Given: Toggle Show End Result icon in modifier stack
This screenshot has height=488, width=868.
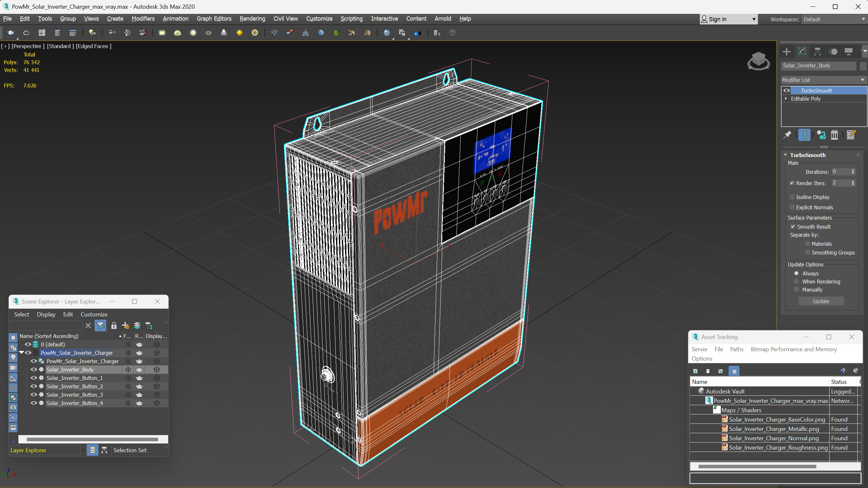Looking at the screenshot, I should (x=805, y=135).
